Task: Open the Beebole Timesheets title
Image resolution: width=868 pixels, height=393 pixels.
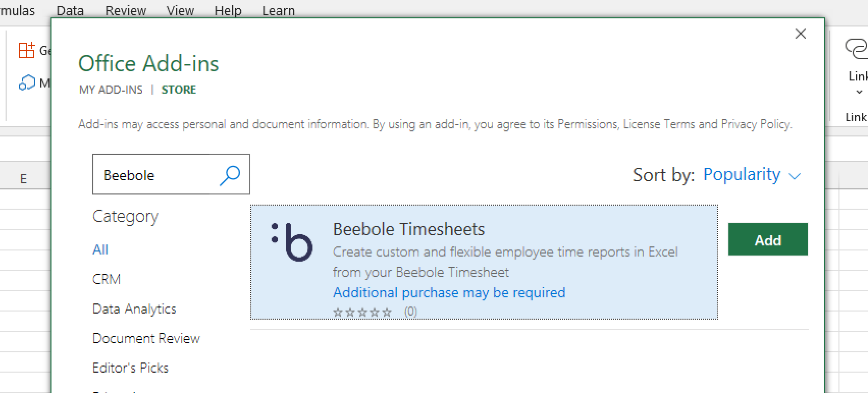Action: tap(409, 229)
